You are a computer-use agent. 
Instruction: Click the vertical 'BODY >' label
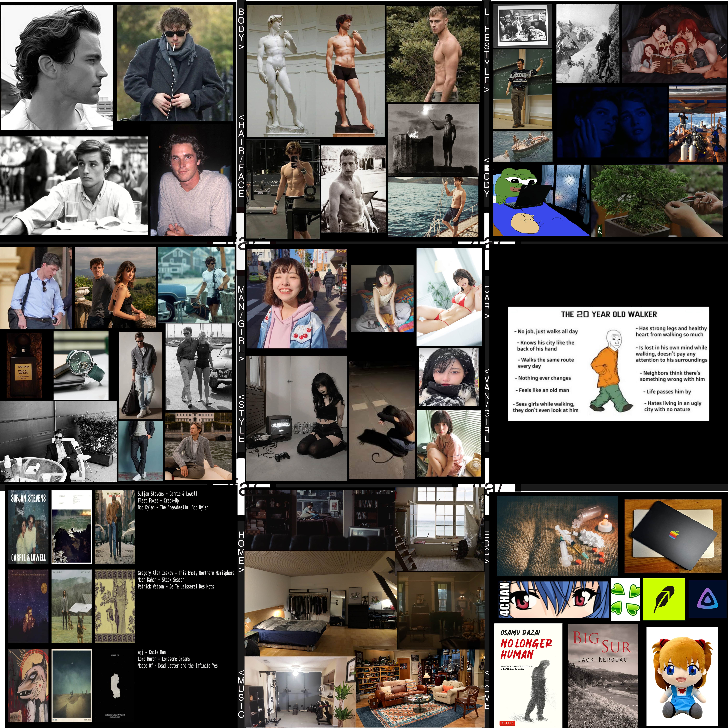click(x=241, y=29)
